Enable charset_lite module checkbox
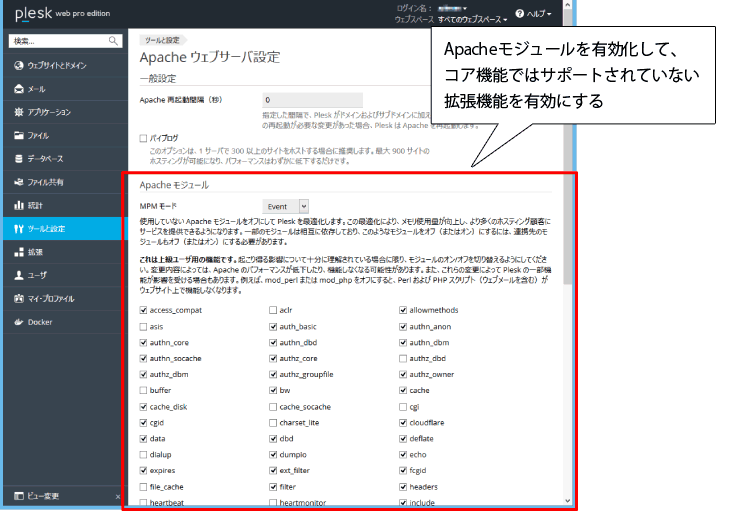The image size is (730, 512). point(273,423)
